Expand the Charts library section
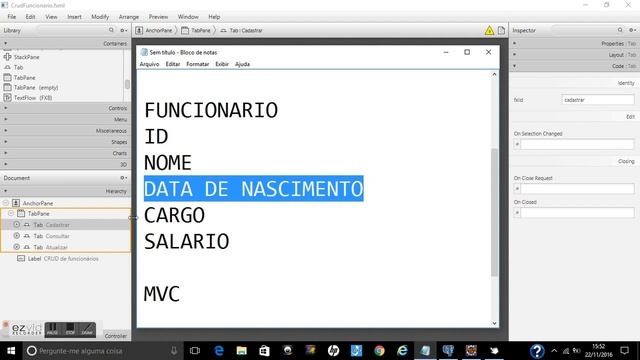 (x=65, y=153)
